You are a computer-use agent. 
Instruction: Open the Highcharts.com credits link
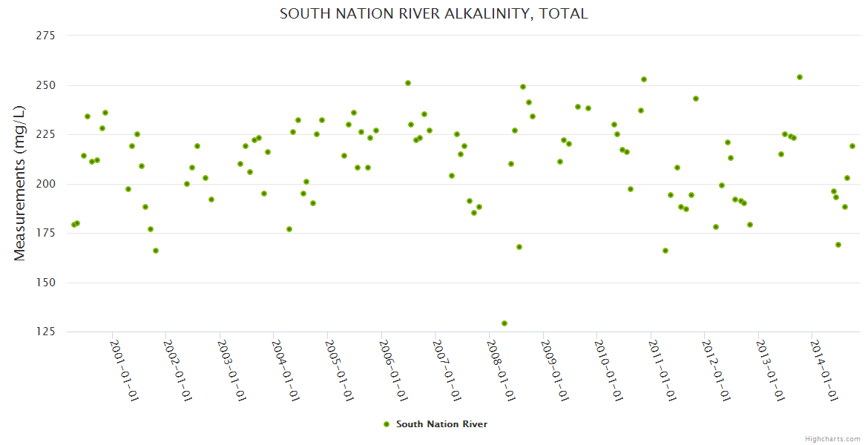(x=832, y=438)
